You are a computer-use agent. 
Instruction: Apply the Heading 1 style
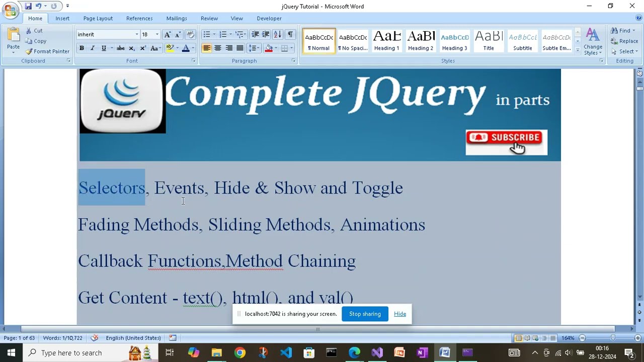point(387,41)
